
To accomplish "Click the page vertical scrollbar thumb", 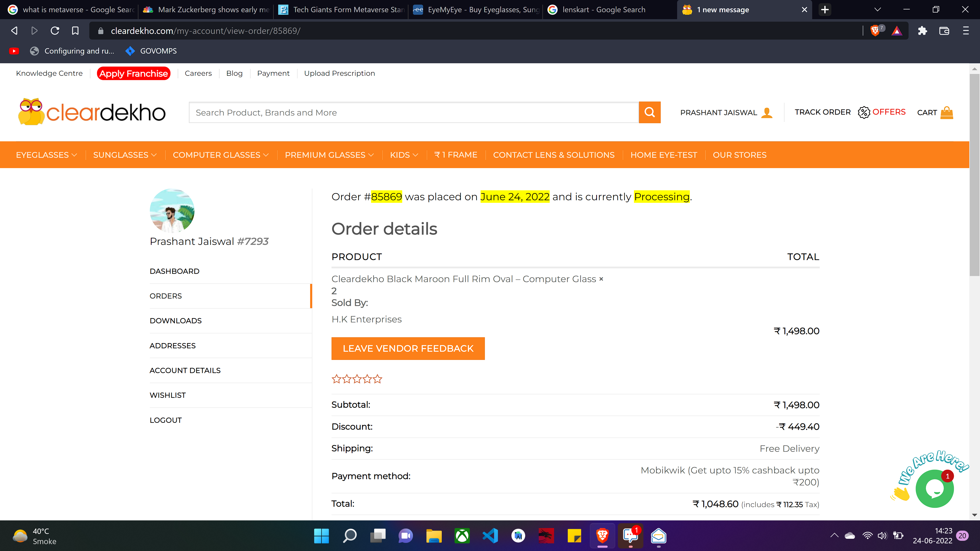I will pos(974,175).
